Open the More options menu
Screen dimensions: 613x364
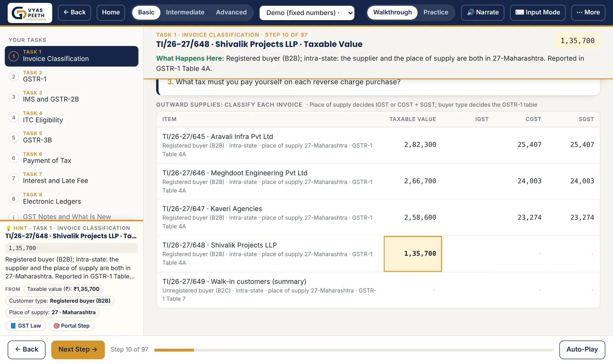(x=588, y=12)
